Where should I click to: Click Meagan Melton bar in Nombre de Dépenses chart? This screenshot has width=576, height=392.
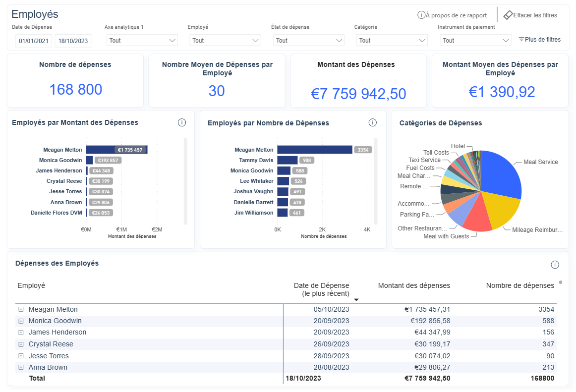point(315,150)
